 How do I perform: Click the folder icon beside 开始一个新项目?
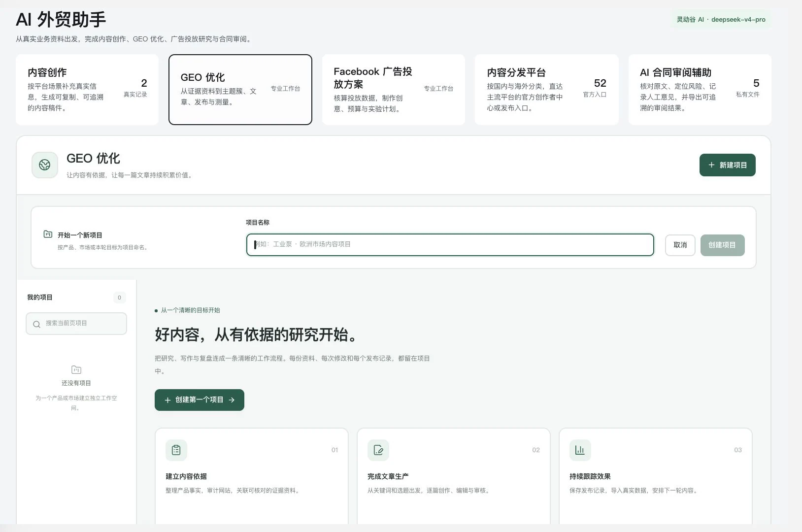48,234
